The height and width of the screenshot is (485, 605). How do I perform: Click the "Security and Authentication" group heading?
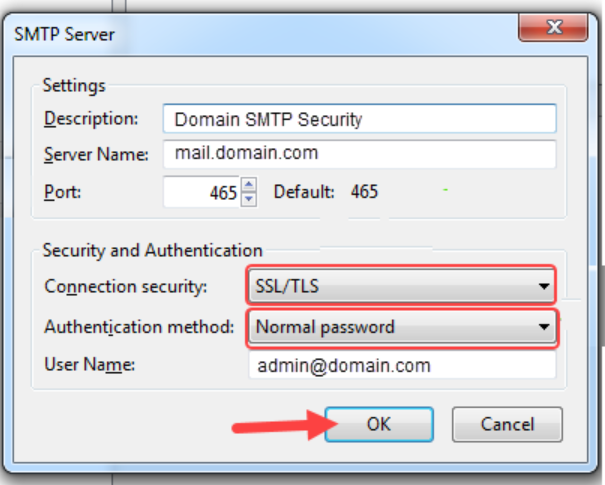pos(152,250)
